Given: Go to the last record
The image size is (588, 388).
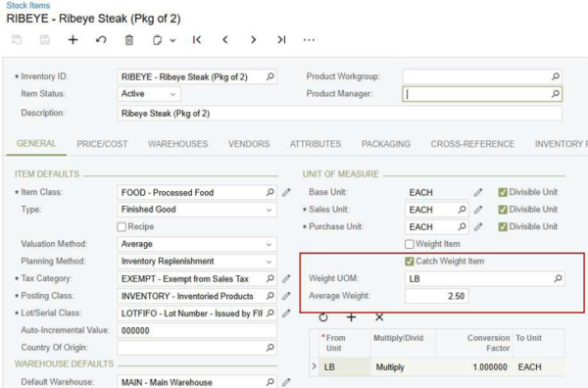Looking at the screenshot, I should [281, 40].
